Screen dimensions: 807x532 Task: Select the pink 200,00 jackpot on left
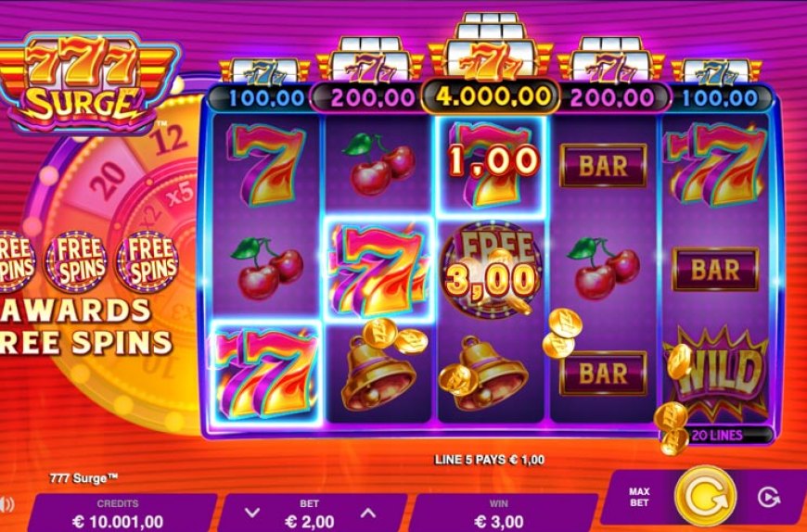click(x=366, y=97)
